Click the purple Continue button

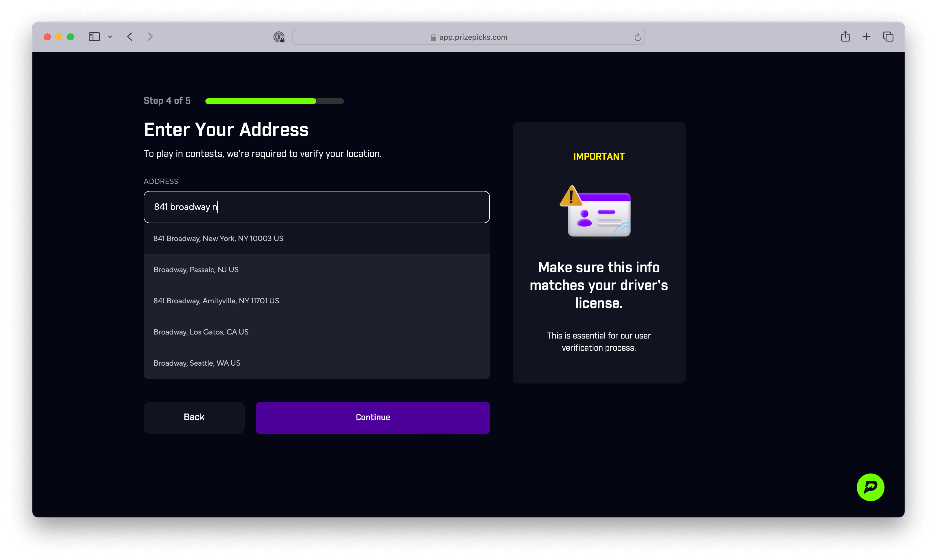(373, 417)
